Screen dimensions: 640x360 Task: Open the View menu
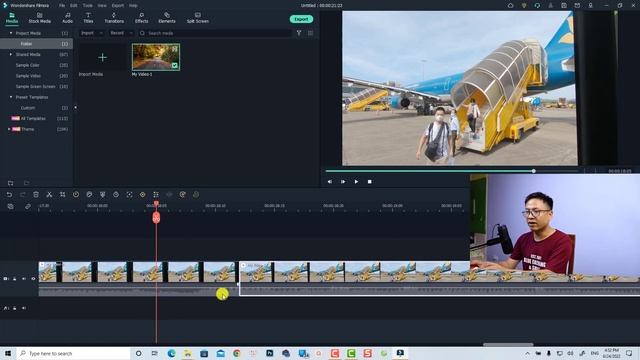point(102,6)
